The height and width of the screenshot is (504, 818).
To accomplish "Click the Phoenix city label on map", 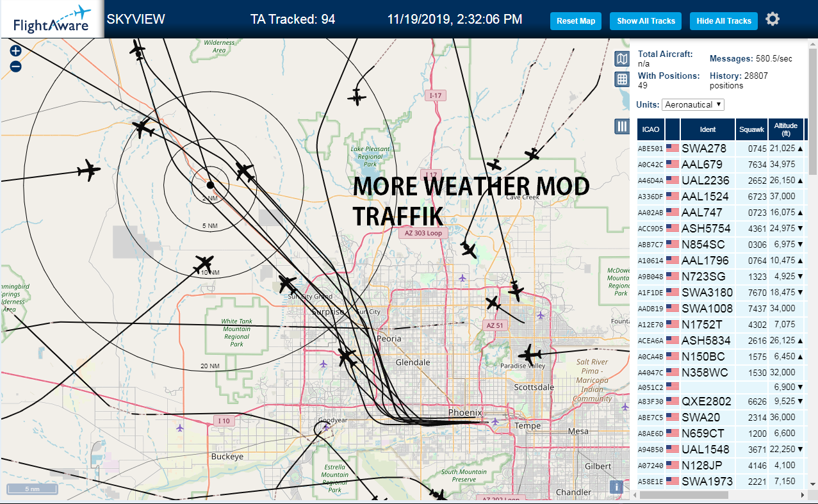I will tap(464, 412).
